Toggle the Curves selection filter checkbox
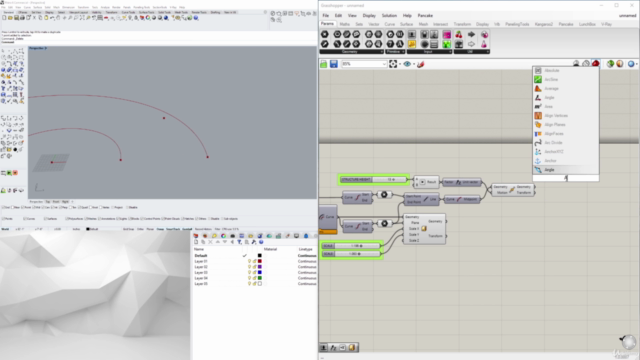This screenshot has height=360, width=640. (25, 219)
